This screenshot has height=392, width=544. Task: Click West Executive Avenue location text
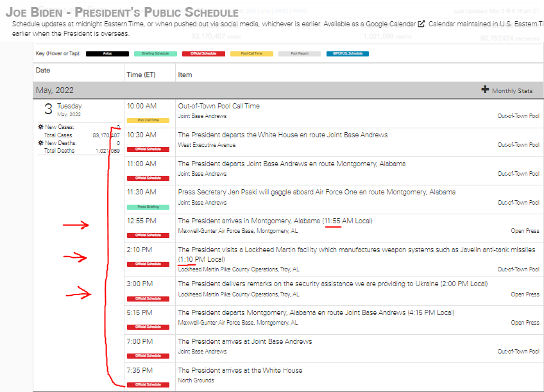207,145
